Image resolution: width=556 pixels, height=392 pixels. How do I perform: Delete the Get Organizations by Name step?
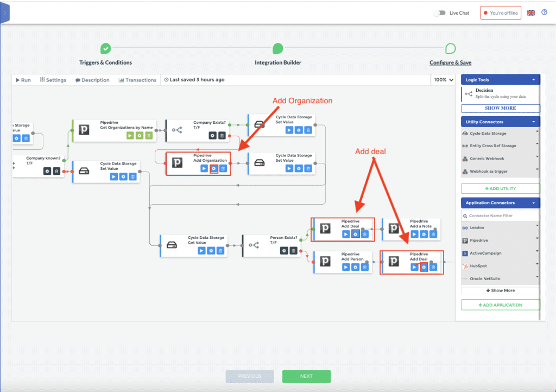(x=149, y=135)
